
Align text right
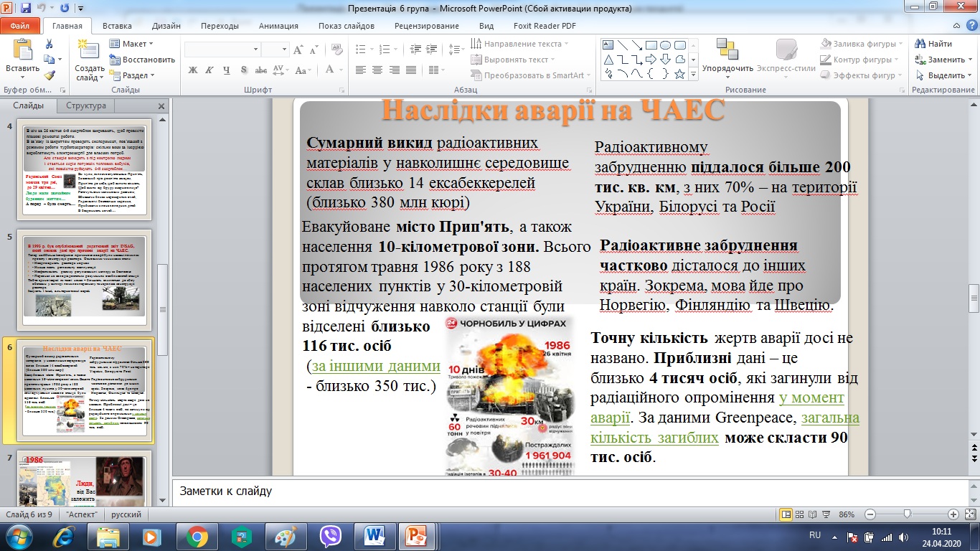[x=395, y=70]
